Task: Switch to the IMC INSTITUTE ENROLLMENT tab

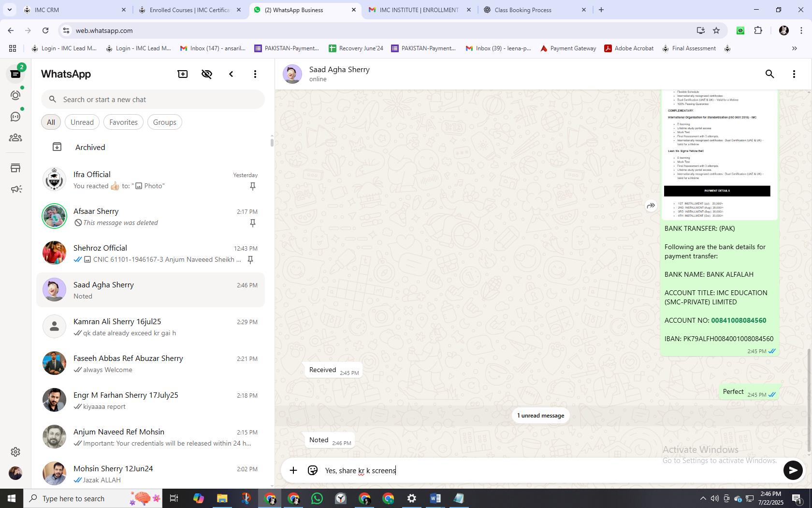Action: click(x=419, y=10)
